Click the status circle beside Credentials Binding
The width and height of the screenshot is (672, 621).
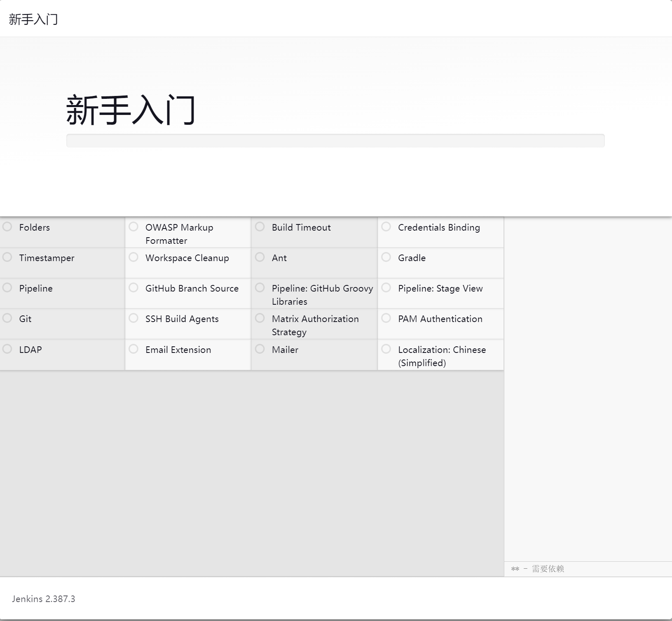(386, 226)
